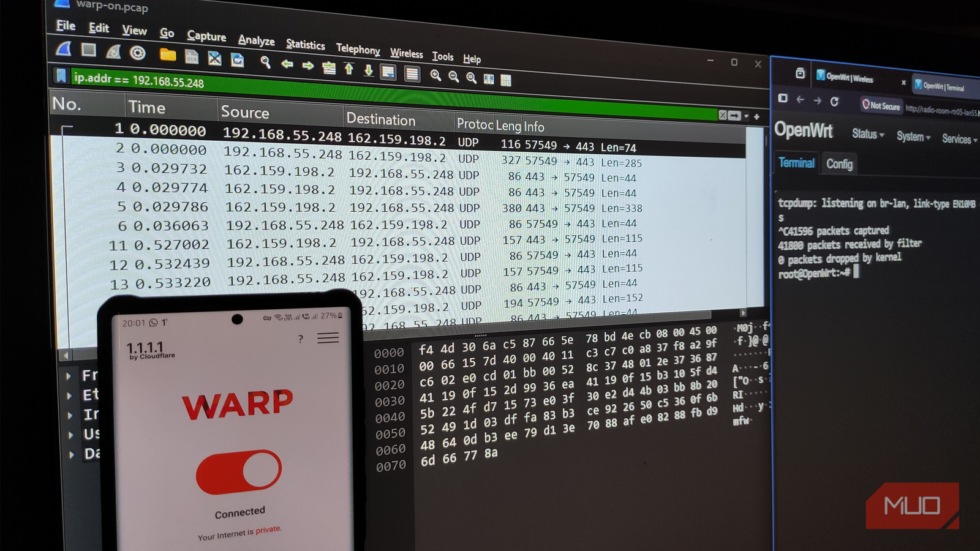Expand the Ethernet tree row
Viewport: 980px width, 551px height.
pos(70,395)
